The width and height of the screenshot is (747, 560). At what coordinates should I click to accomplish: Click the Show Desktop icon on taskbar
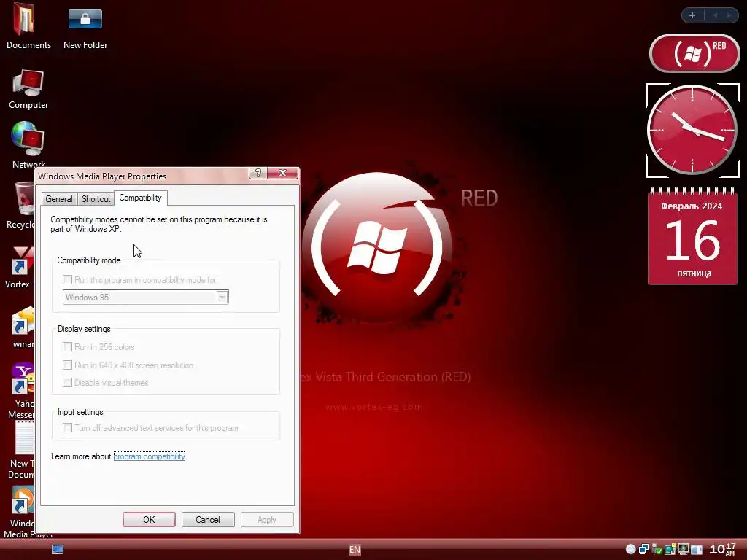[57, 550]
